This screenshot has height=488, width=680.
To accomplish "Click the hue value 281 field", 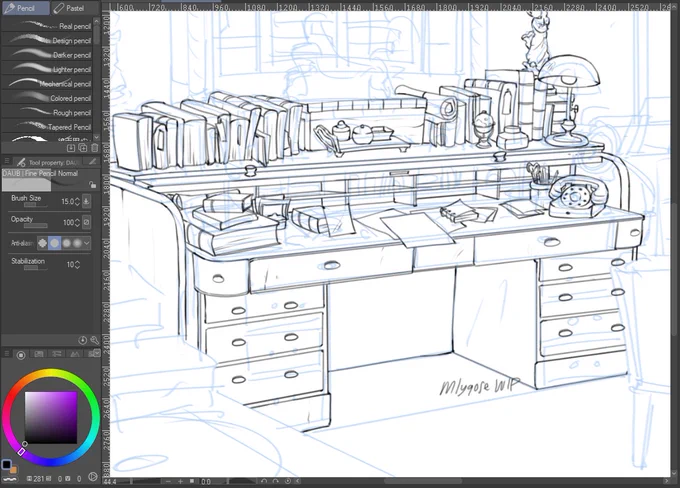I will click(x=39, y=479).
